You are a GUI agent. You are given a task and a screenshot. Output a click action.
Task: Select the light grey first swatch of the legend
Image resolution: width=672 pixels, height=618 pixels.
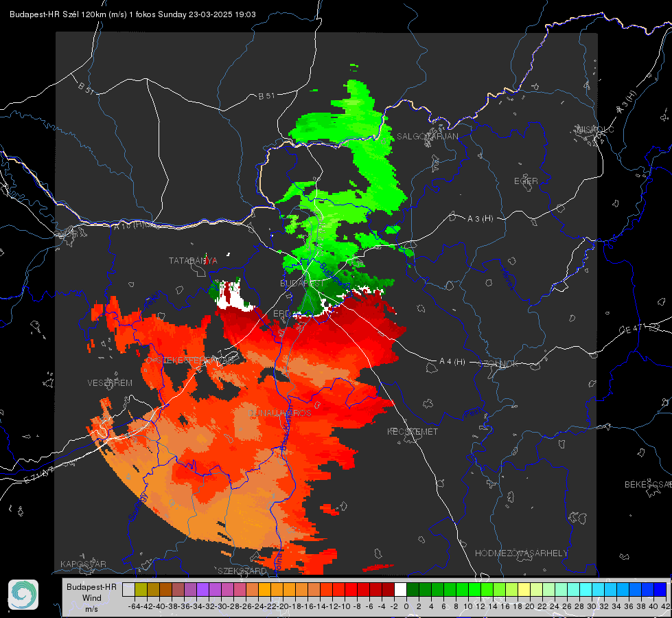click(128, 589)
